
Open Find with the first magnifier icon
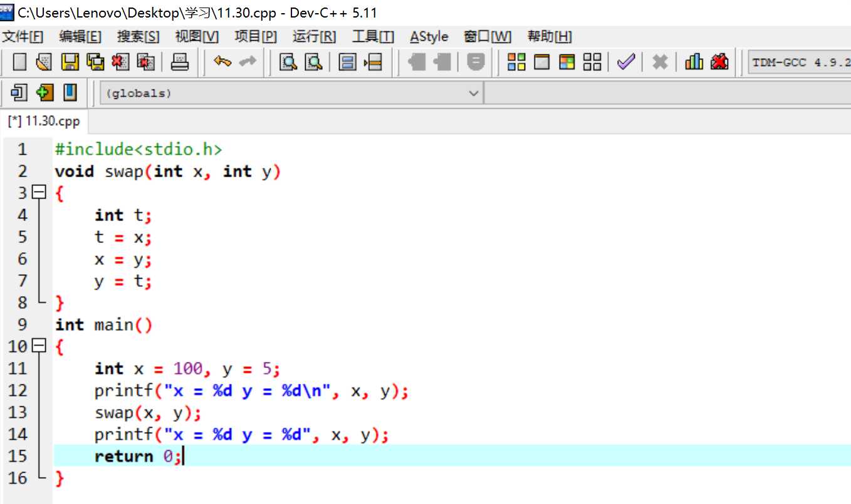pyautogui.click(x=288, y=62)
